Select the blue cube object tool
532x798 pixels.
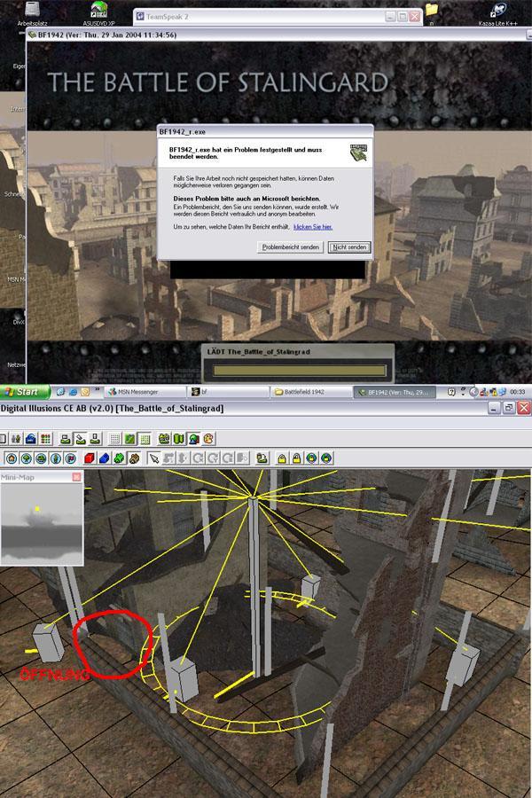coord(104,458)
